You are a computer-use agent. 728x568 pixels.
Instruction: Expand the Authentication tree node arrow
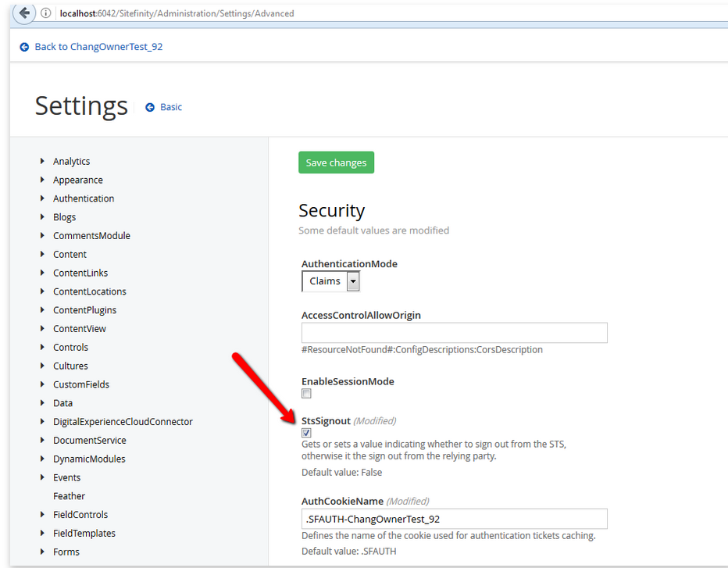(x=42, y=198)
